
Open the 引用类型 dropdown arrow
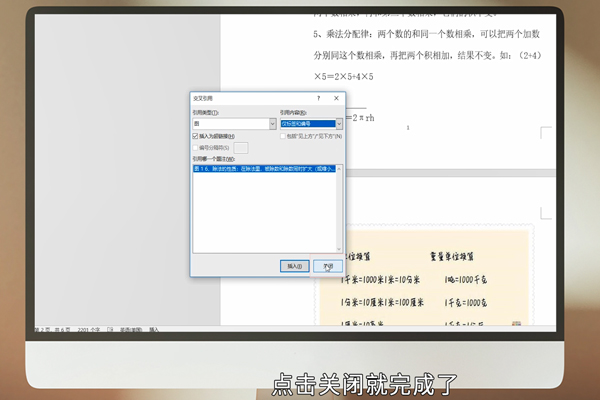pyautogui.click(x=272, y=124)
